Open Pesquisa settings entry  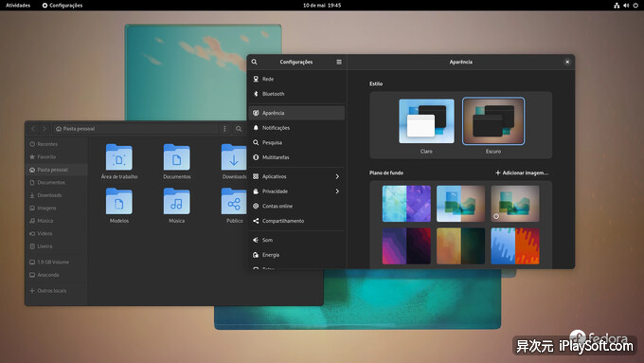tap(296, 143)
